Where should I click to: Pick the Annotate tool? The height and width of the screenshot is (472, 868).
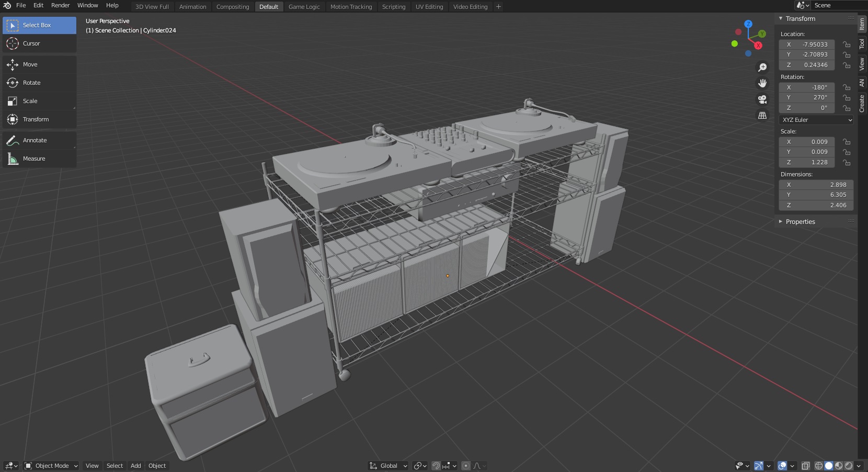pos(35,140)
